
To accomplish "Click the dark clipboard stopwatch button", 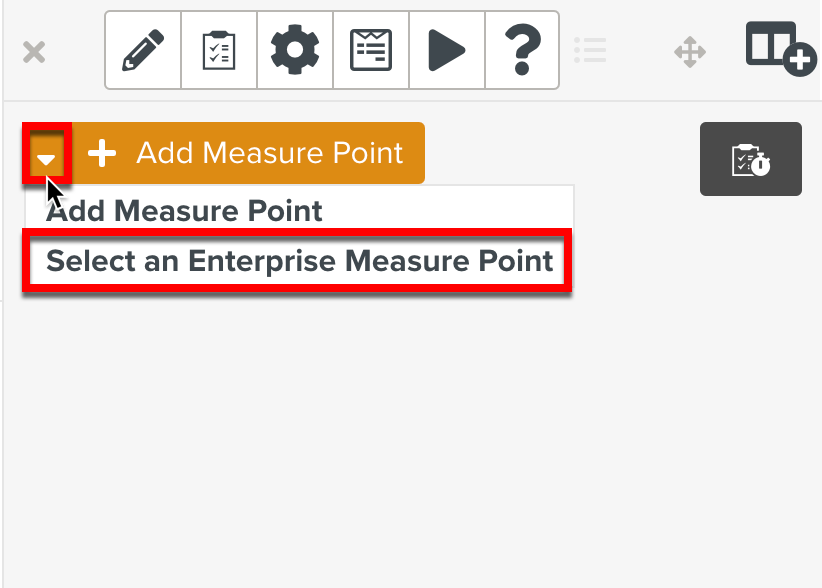I will pos(750,159).
